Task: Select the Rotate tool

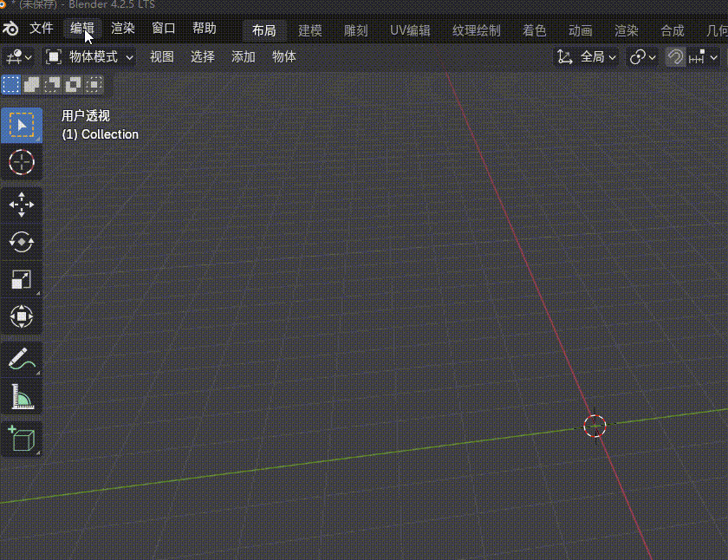Action: 21,242
